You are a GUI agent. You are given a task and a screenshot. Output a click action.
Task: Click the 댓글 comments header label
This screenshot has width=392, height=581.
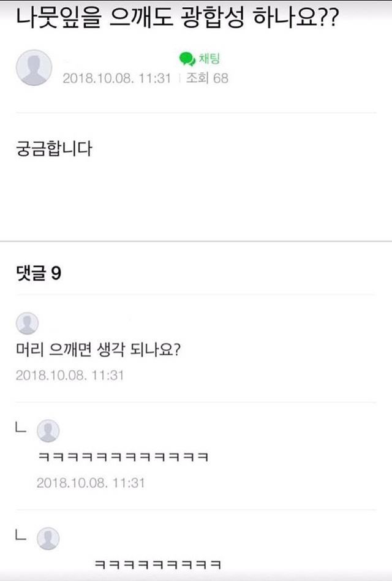click(31, 273)
